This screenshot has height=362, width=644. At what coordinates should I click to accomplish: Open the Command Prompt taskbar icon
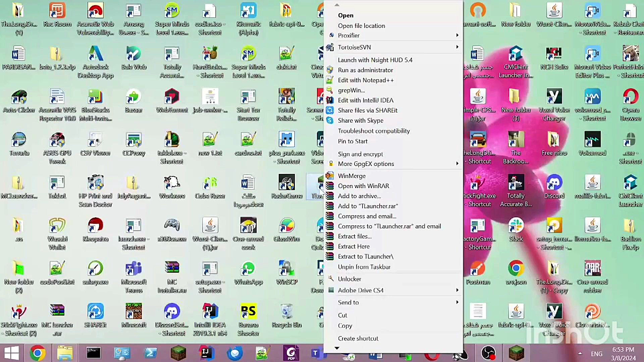(93, 353)
